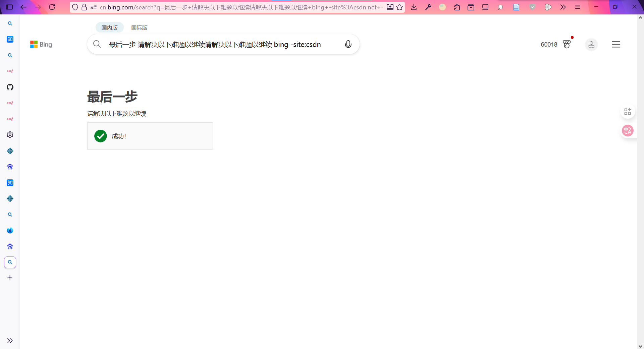
Task: Click the gray shield checkmark extension
Action: point(532,7)
